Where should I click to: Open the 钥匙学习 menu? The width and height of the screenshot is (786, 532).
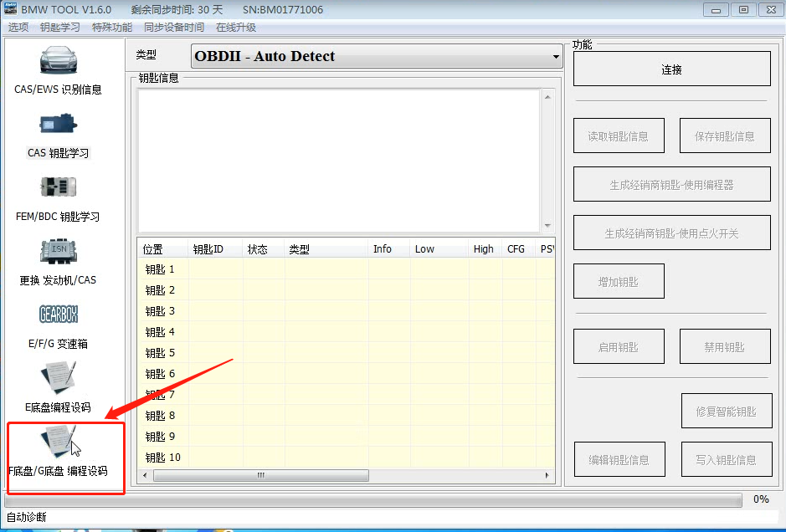(59, 27)
